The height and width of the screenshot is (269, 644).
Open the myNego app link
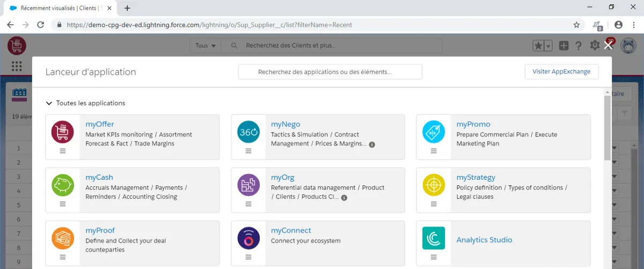(286, 124)
